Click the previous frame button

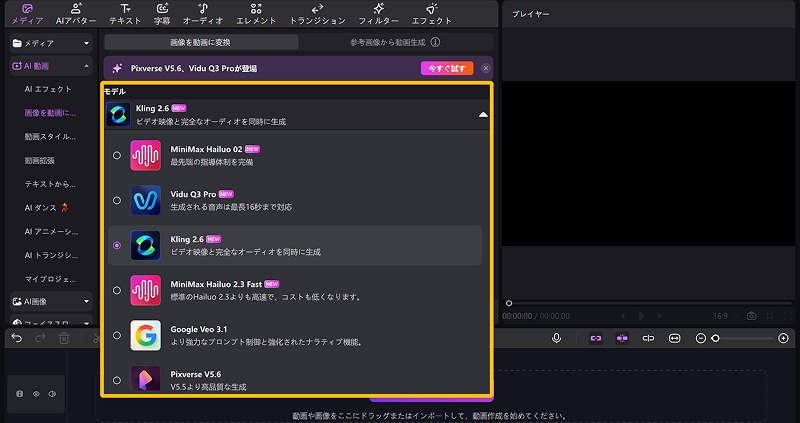coord(623,316)
